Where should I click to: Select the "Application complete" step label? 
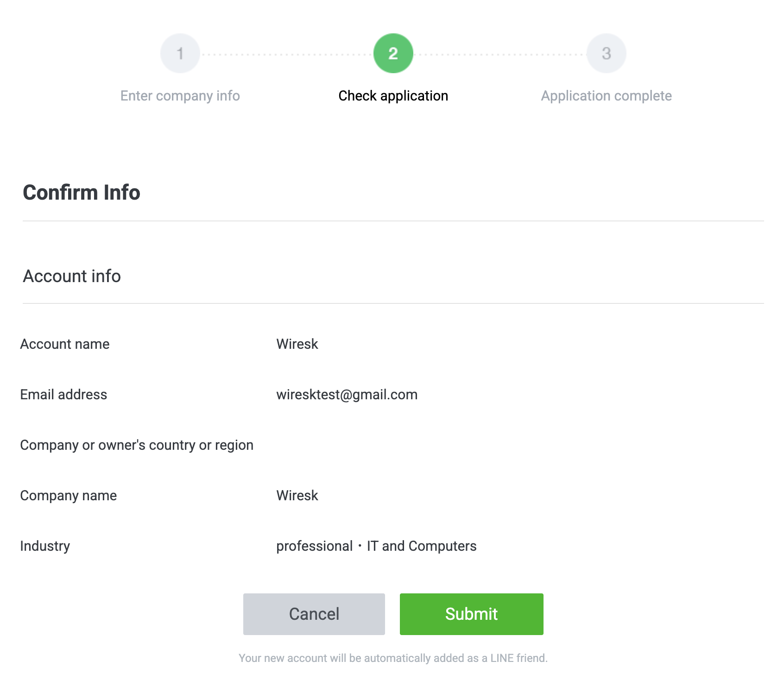click(606, 96)
